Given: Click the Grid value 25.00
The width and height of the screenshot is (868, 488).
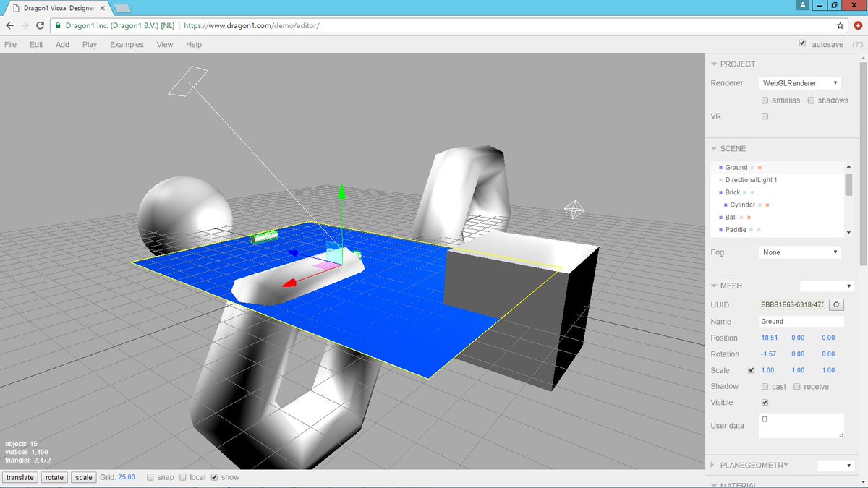Looking at the screenshot, I should click(x=127, y=477).
